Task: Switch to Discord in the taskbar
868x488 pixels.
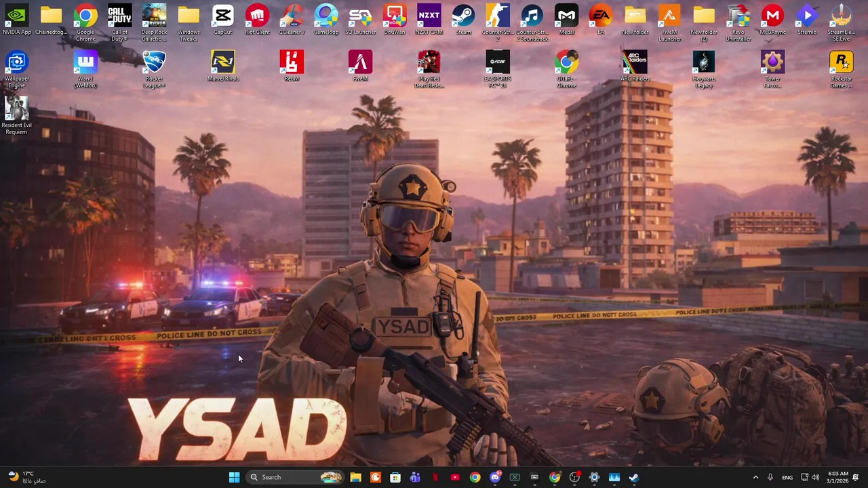Action: (495, 477)
